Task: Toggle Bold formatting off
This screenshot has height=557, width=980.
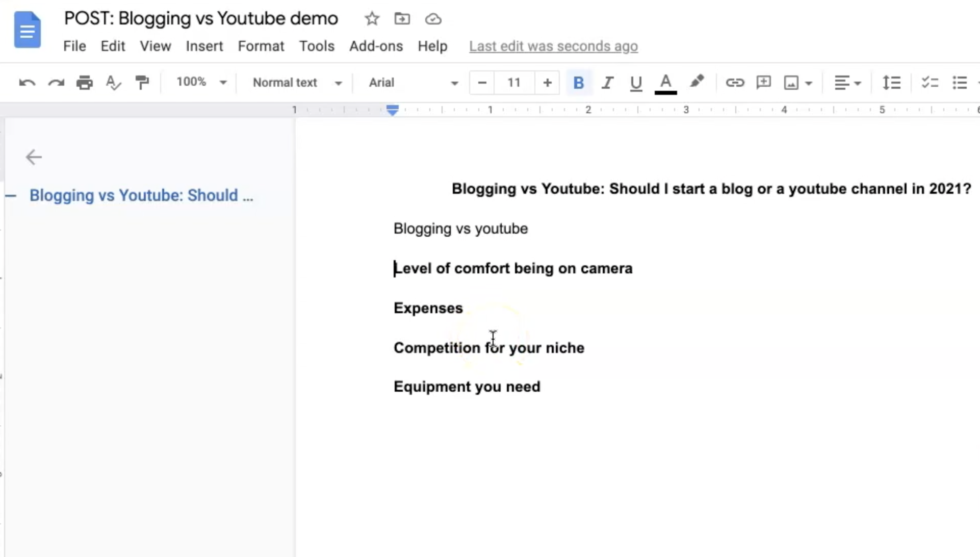Action: [579, 83]
